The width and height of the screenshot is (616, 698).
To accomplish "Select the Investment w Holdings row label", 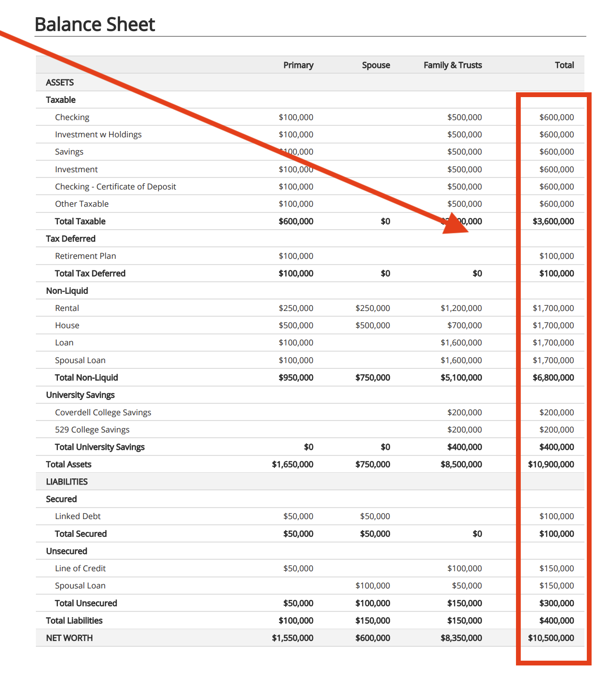I will point(98,134).
